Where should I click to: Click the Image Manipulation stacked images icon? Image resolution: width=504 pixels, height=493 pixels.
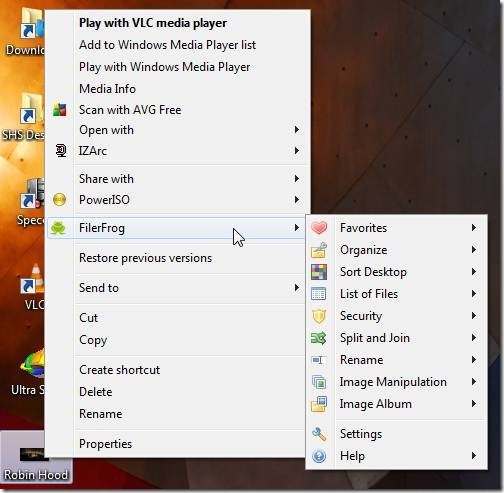tap(319, 382)
